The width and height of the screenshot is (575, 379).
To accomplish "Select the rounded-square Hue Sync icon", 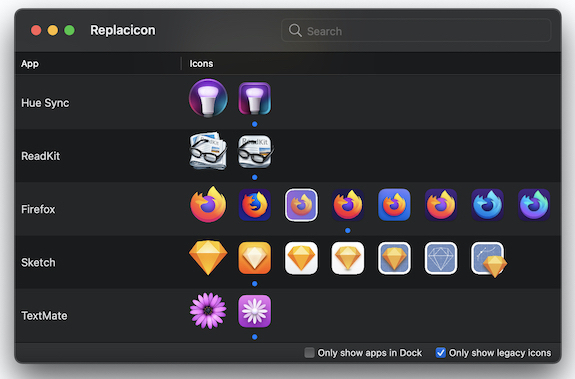I will tap(254, 98).
